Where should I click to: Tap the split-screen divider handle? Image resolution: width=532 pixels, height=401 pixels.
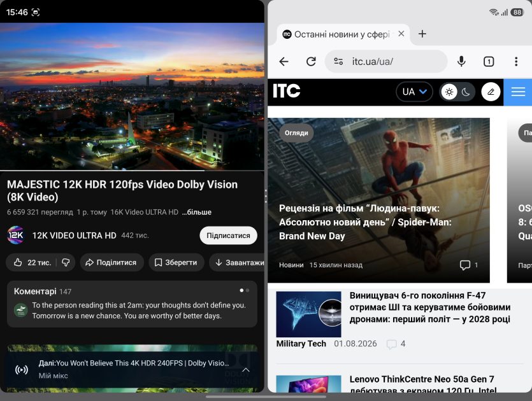[266, 196]
